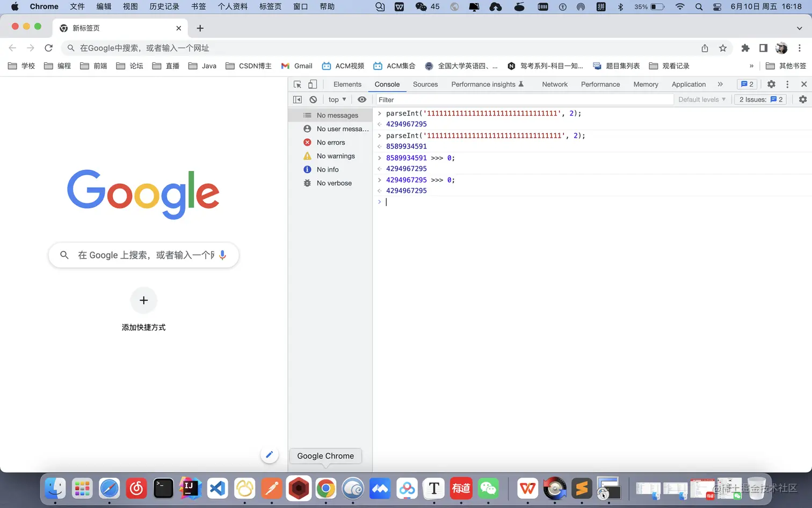Viewport: 812px width, 508px height.
Task: Open the Performance insights tab
Action: click(x=488, y=84)
